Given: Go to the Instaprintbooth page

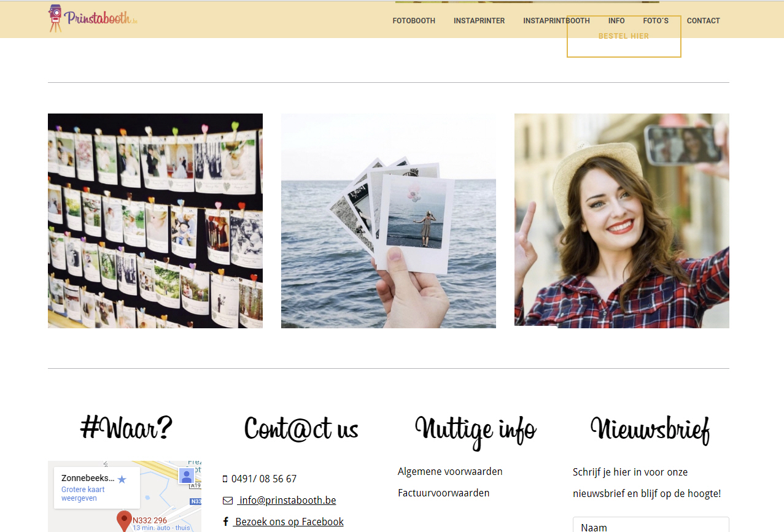Looking at the screenshot, I should [x=556, y=21].
